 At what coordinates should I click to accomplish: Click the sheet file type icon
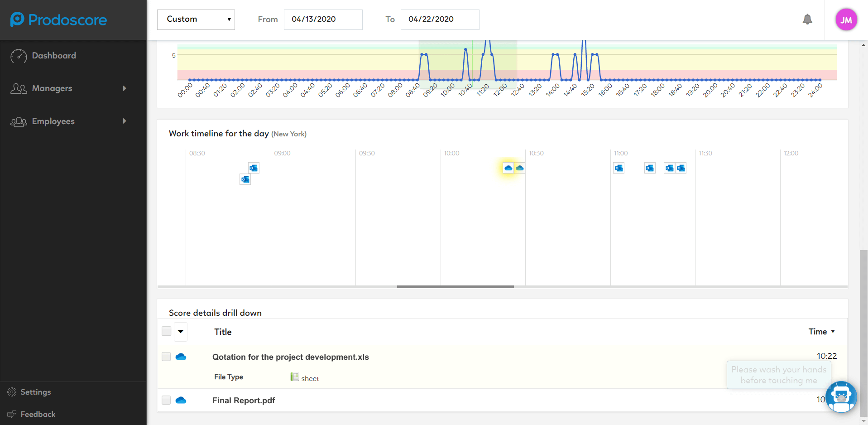click(x=294, y=377)
